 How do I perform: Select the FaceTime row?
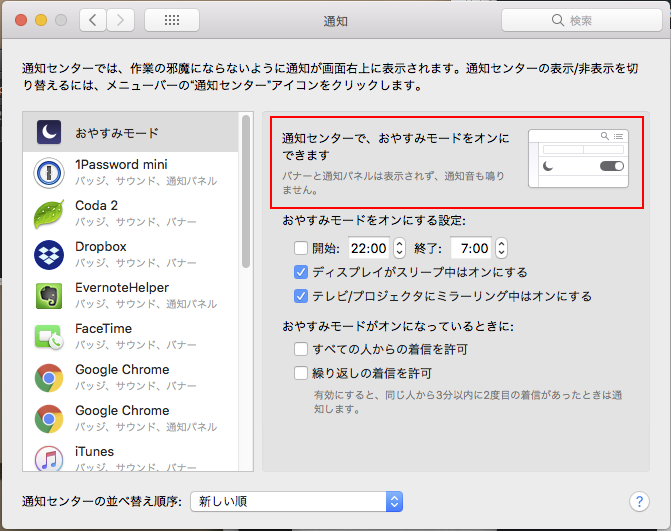[x=131, y=337]
